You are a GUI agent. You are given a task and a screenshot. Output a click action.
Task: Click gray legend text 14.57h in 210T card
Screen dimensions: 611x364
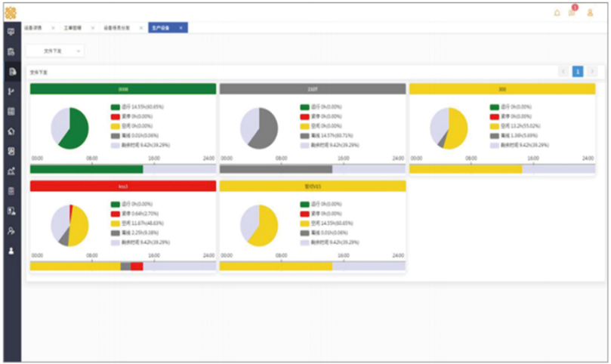pyautogui.click(x=332, y=136)
